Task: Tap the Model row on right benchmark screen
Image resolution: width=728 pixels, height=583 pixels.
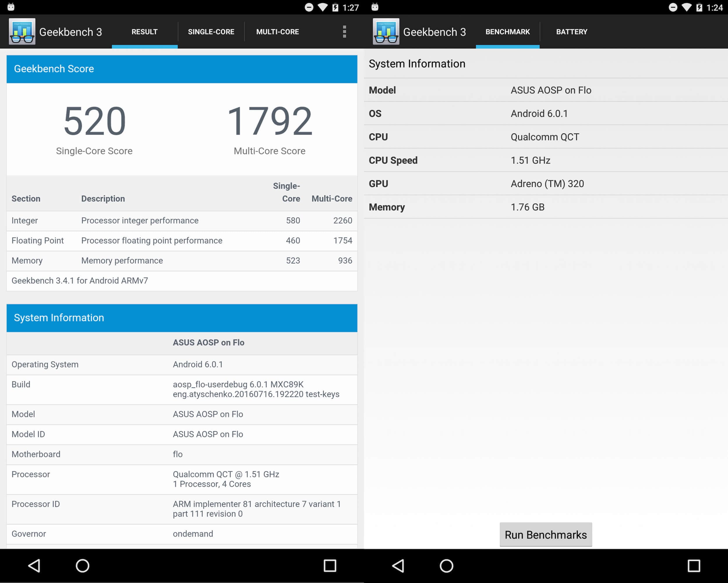Action: pos(546,90)
